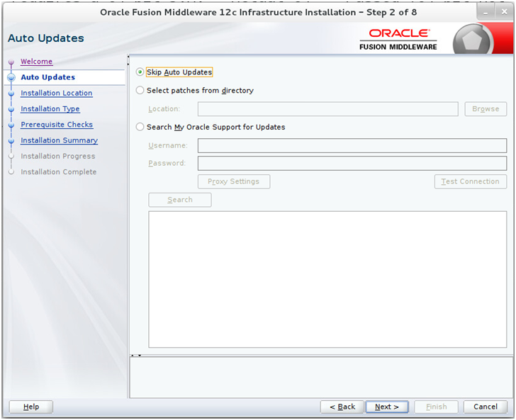The image size is (516, 420).
Task: Click the Installation Type bullet icon
Action: tap(11, 109)
